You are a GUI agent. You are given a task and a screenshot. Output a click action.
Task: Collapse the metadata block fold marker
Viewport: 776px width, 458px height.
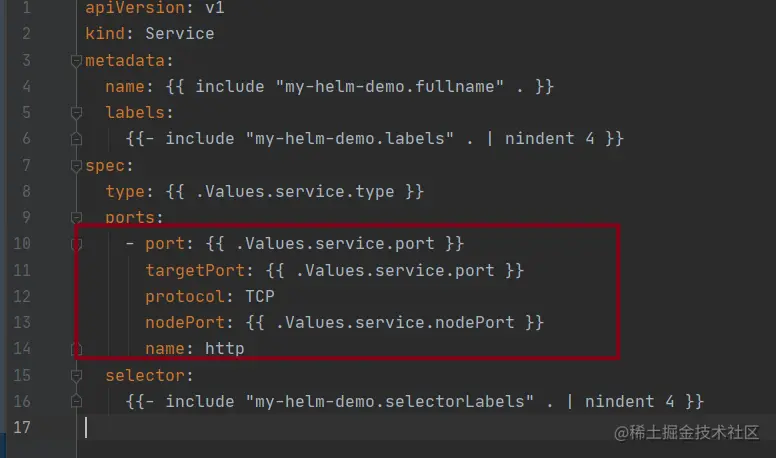click(x=76, y=61)
